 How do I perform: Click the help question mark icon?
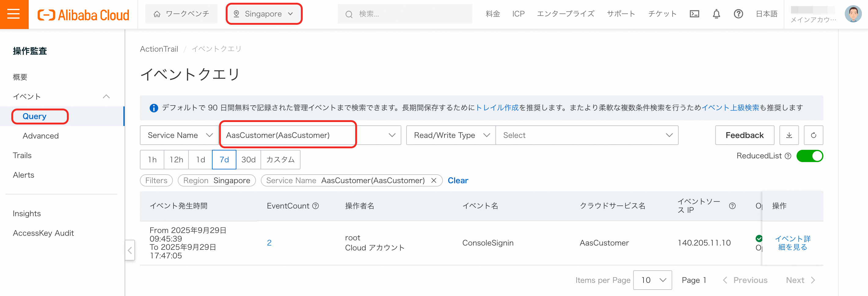[x=738, y=14]
